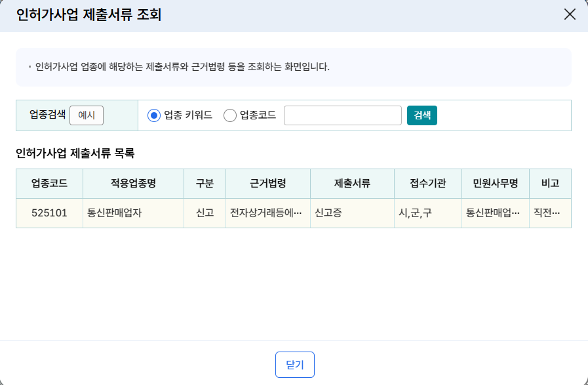This screenshot has height=385, width=588.
Task: Click the 제출서류 column header
Action: tap(352, 183)
